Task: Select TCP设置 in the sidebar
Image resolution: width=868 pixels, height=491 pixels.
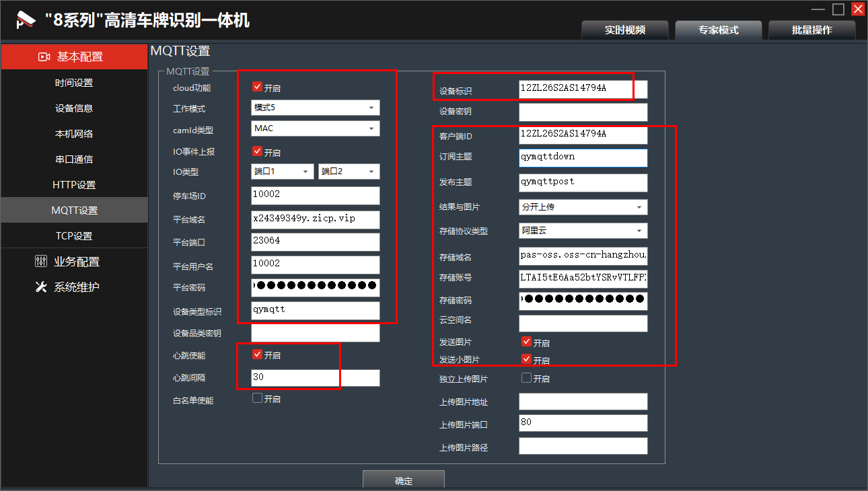Action: tap(74, 236)
